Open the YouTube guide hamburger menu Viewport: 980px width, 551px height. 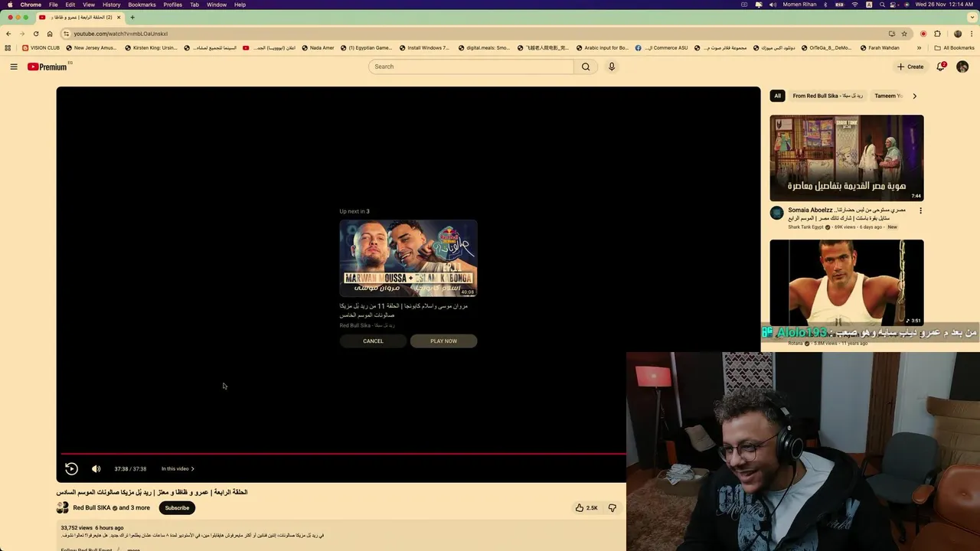click(x=14, y=67)
